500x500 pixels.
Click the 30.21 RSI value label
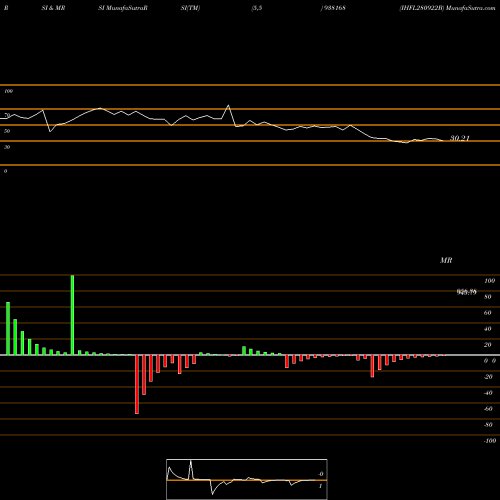click(460, 138)
